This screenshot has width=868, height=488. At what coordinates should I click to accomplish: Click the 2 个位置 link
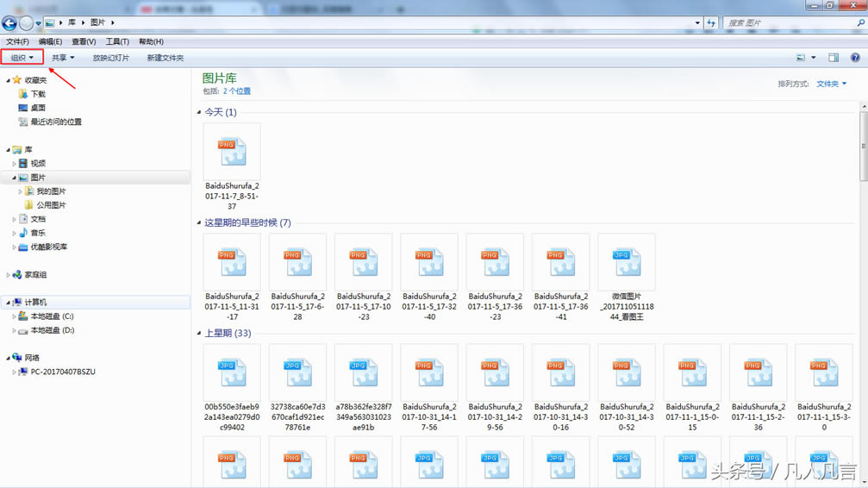pos(237,91)
